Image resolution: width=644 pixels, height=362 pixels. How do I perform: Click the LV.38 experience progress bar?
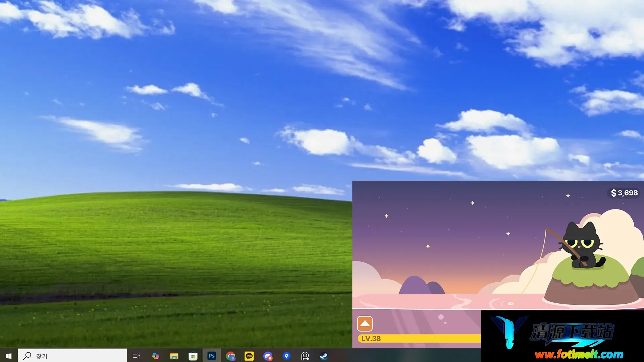click(419, 339)
